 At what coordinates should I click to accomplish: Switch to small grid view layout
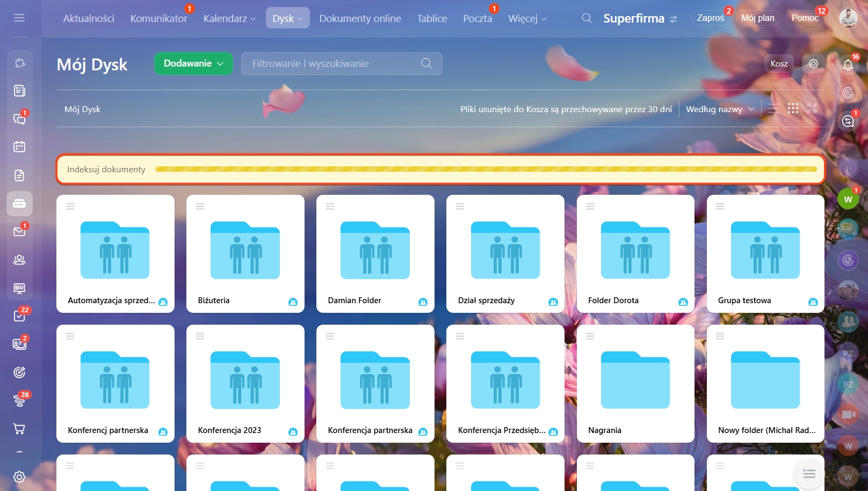click(793, 108)
